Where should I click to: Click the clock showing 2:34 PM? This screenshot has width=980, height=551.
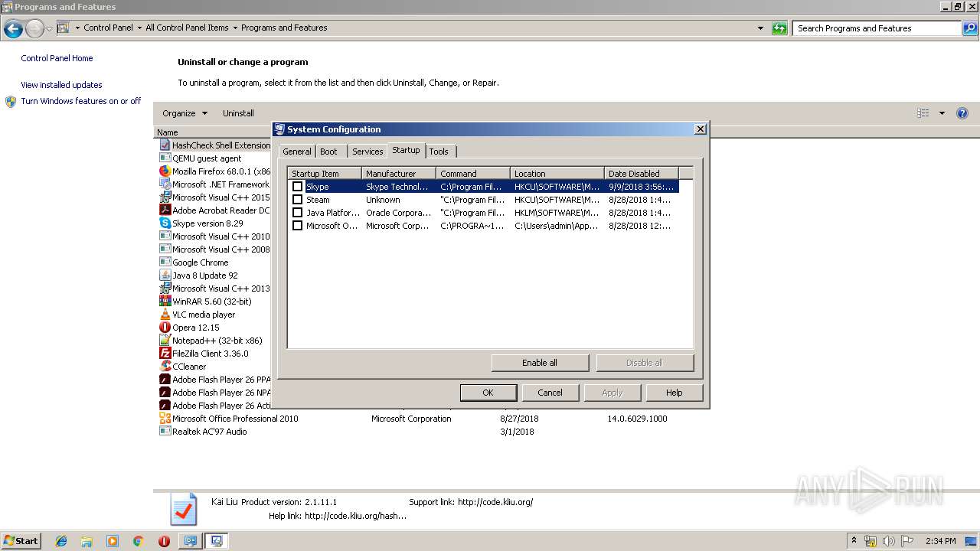pos(941,541)
